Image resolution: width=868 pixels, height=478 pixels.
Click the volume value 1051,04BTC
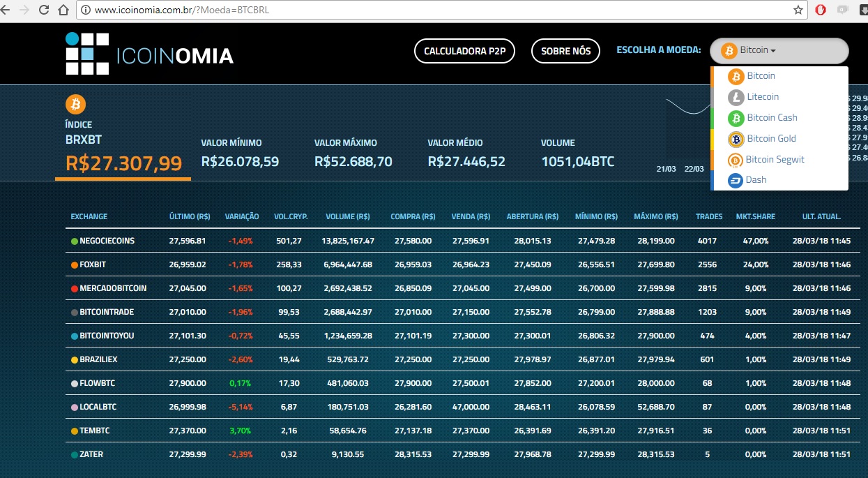(578, 162)
